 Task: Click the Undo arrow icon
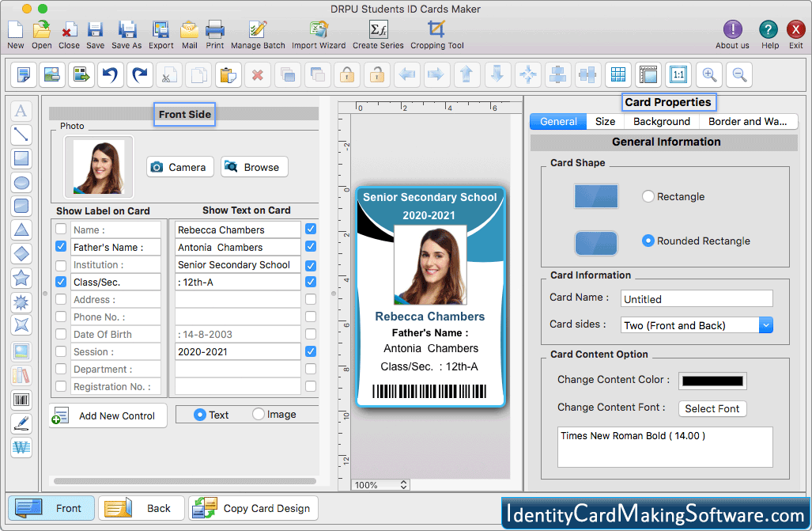tap(111, 74)
